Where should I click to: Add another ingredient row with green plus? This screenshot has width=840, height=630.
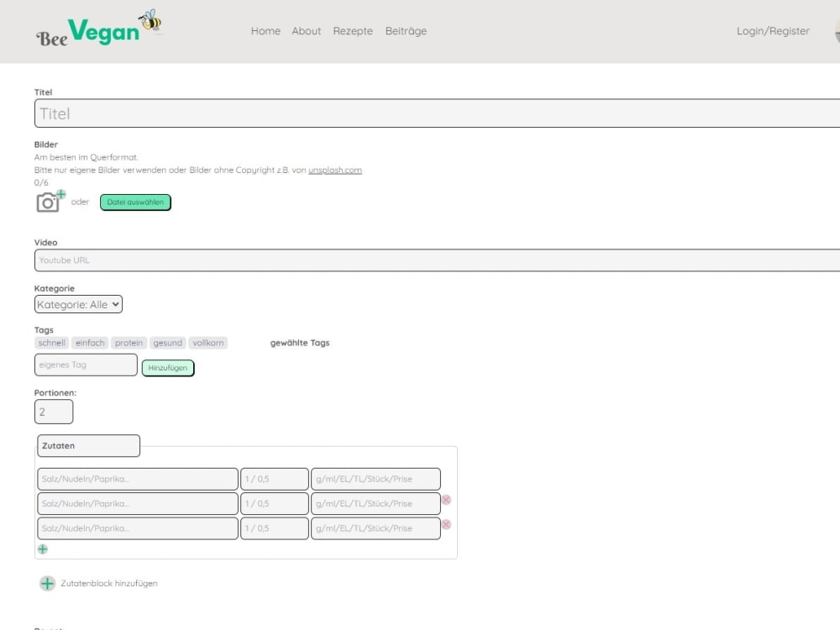pos(43,549)
